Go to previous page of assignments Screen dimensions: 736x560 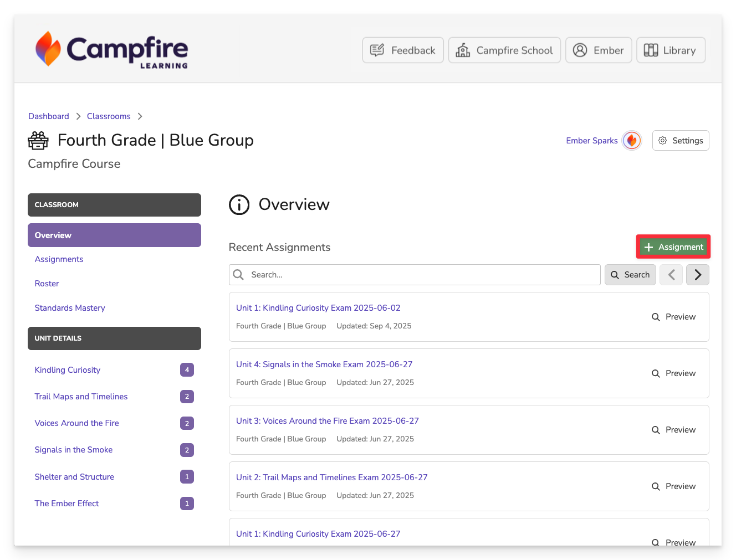671,275
